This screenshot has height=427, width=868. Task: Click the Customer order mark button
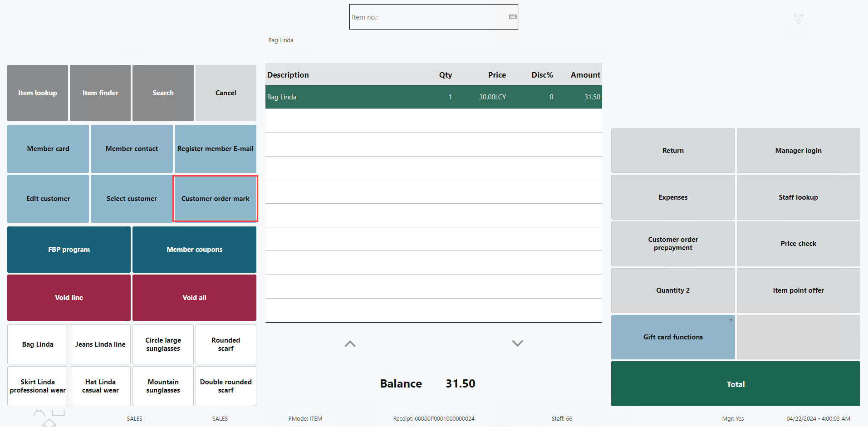pyautogui.click(x=215, y=199)
